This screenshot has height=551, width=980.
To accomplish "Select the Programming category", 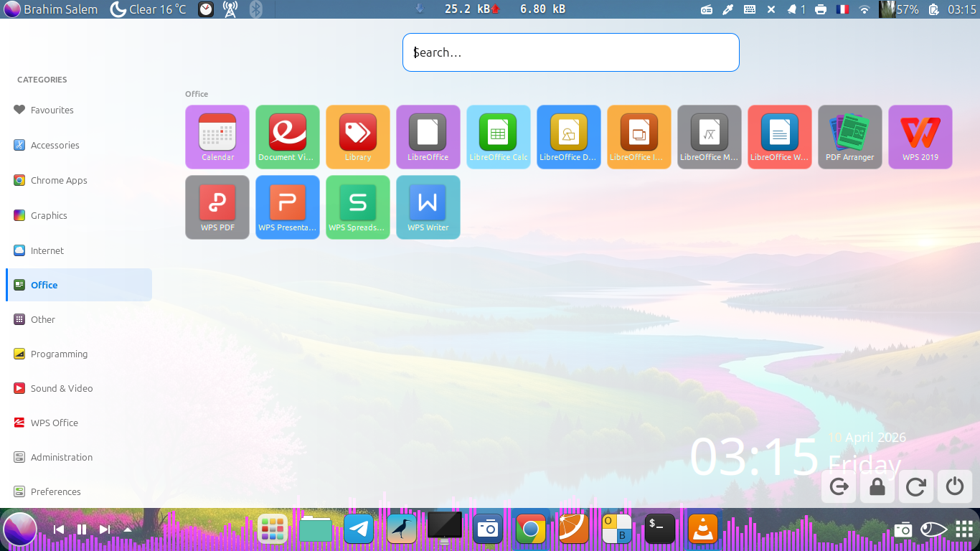I will 79,354.
